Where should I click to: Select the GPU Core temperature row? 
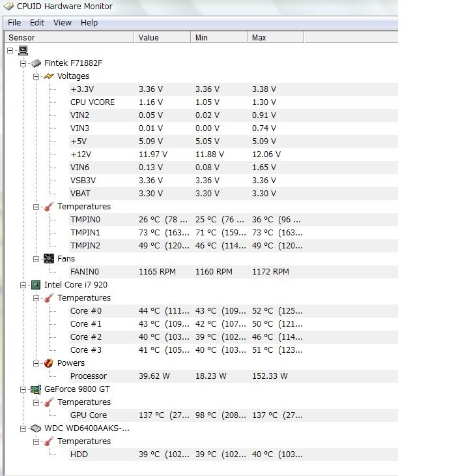pyautogui.click(x=233, y=415)
